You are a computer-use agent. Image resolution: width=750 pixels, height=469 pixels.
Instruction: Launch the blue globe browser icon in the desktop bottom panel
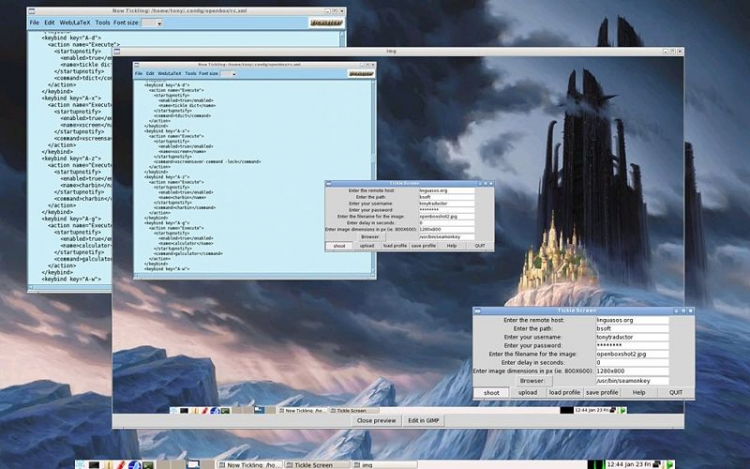point(136,464)
